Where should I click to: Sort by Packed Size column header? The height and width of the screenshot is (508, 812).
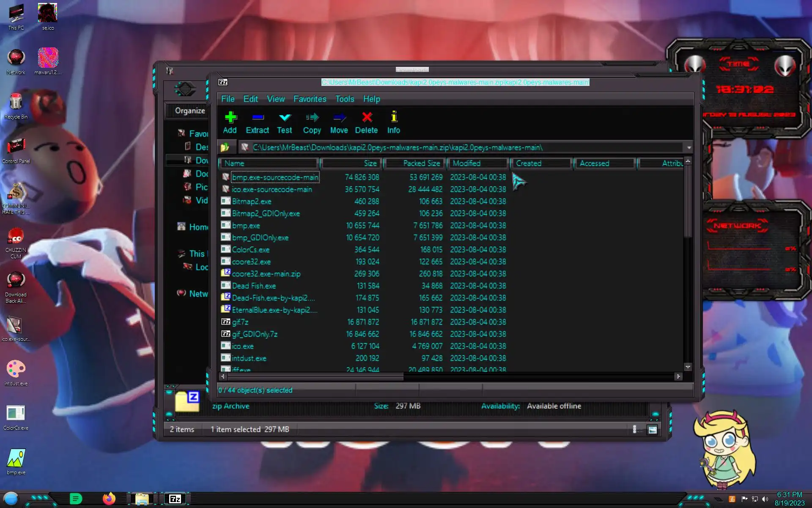[414, 163]
